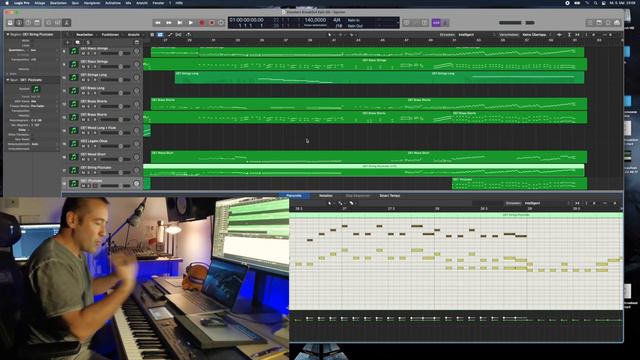Toggle the global Solo S button in header
The height and width of the screenshot is (360, 640).
point(88,42)
